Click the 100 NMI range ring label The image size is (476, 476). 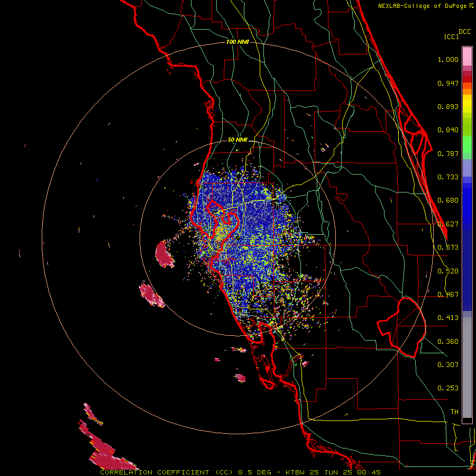[x=237, y=42]
